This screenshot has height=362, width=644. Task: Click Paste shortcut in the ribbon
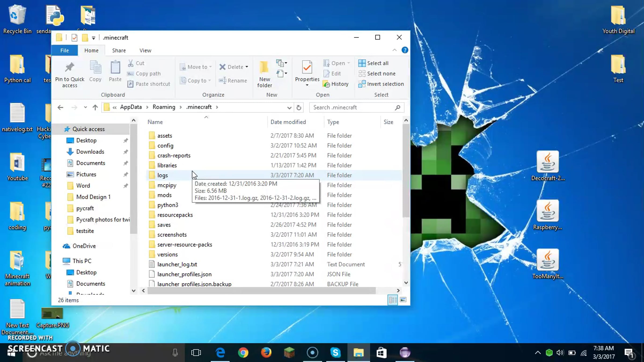pos(149,84)
